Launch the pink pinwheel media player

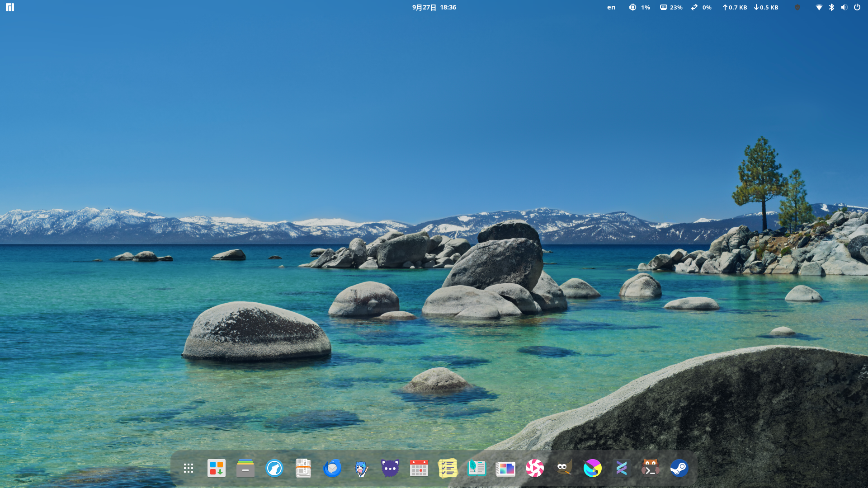tap(535, 468)
